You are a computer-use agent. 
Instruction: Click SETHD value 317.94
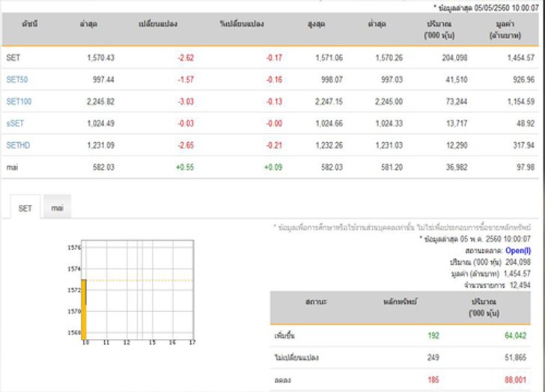click(x=524, y=145)
